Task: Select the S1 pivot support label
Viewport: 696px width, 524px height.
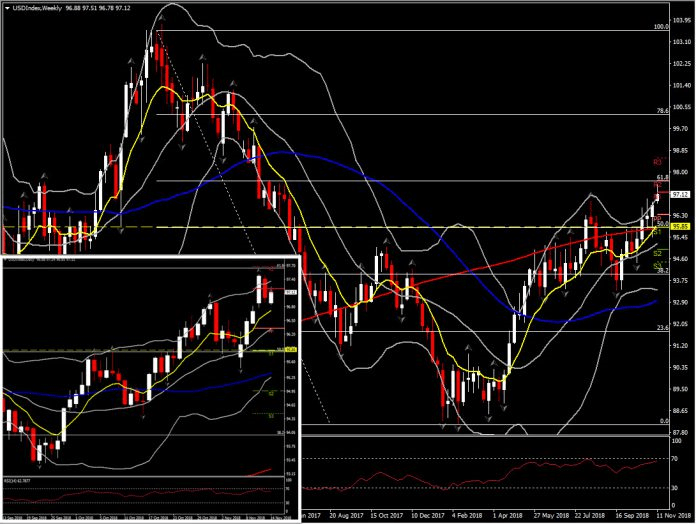Action: pyautogui.click(x=657, y=232)
